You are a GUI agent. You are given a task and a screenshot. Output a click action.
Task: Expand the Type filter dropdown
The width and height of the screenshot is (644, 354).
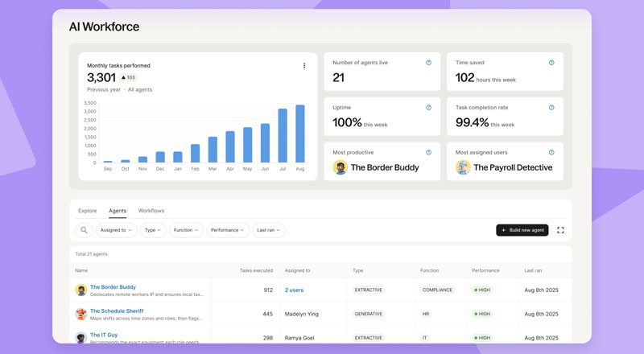pyautogui.click(x=152, y=230)
